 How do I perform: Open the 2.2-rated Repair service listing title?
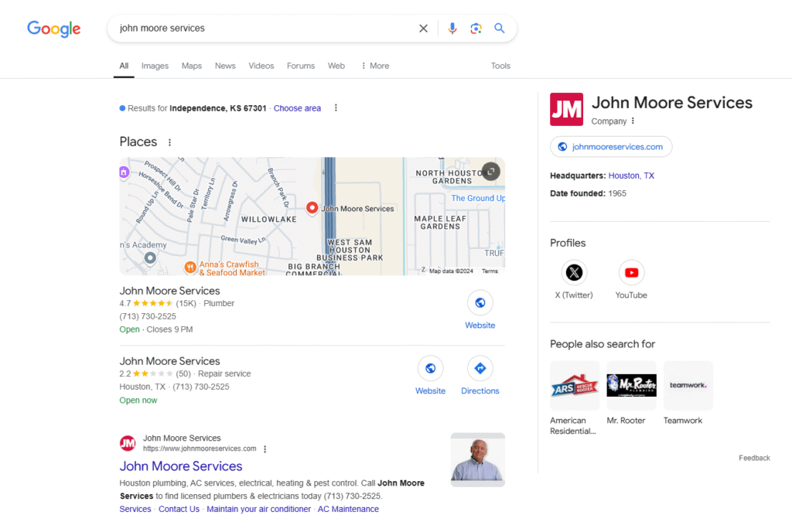click(169, 361)
